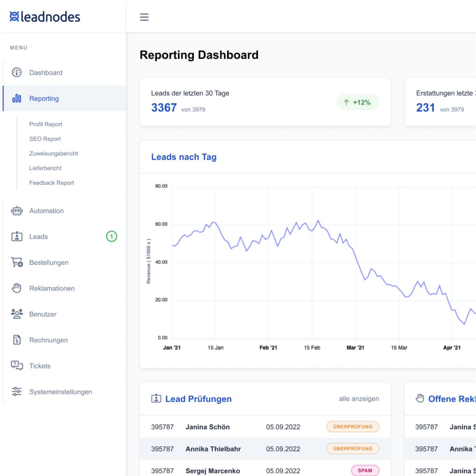Screen dimensions: 476x476
Task: Click the Benutzer people icon
Action: 17,314
